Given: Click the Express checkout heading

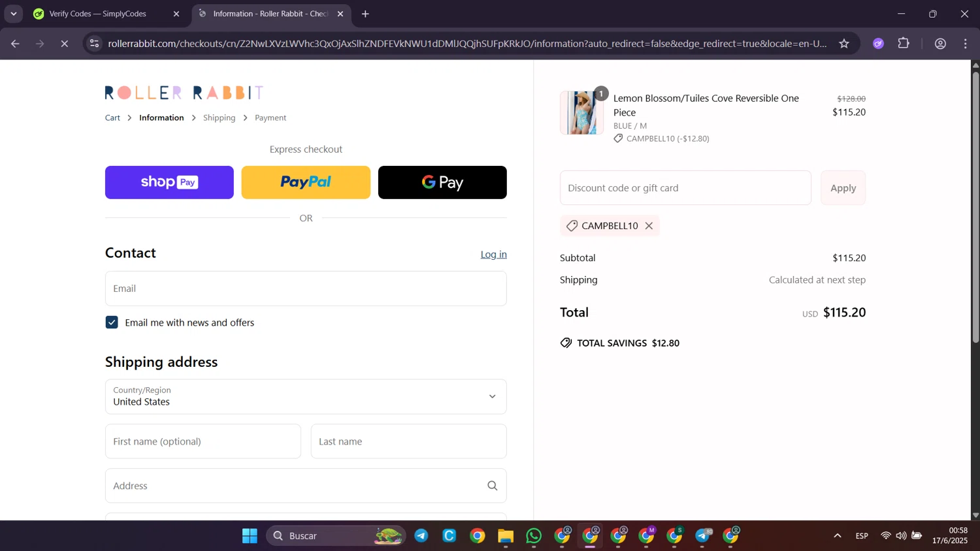Looking at the screenshot, I should pos(306,150).
